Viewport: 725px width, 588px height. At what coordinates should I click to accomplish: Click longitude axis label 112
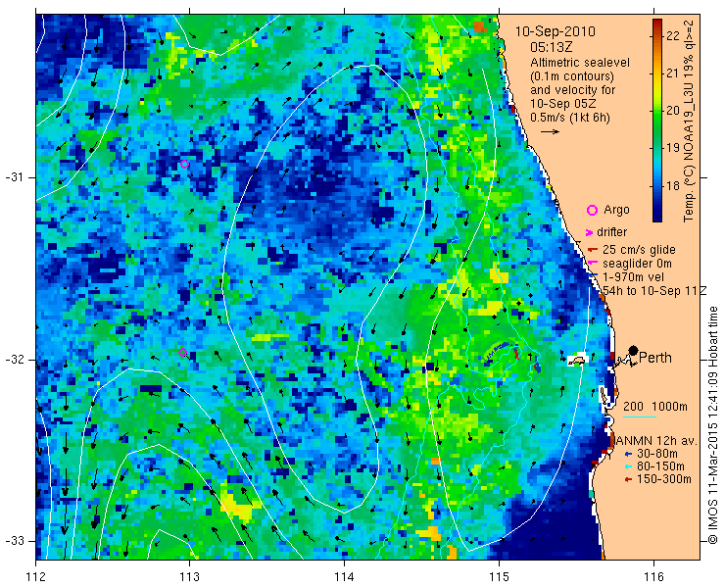pos(35,577)
